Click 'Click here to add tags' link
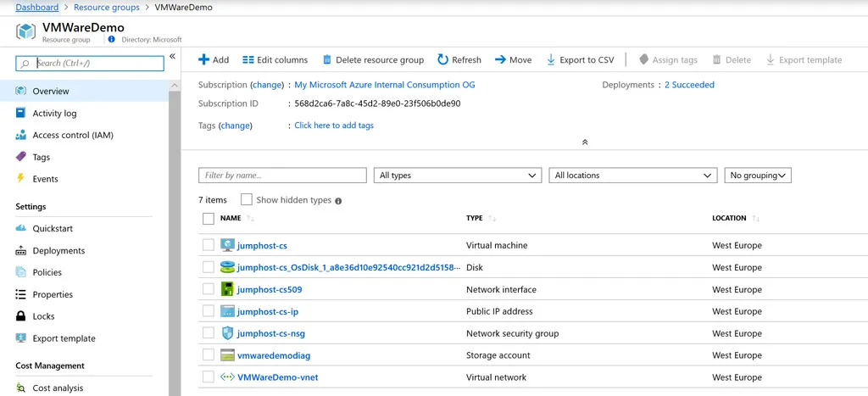Viewport: 868px width, 396px height. [x=334, y=125]
